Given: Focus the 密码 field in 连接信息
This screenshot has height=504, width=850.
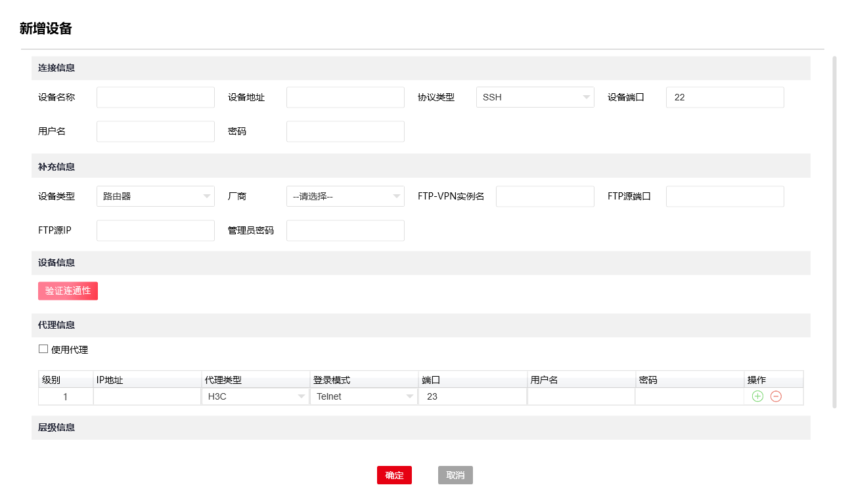Looking at the screenshot, I should 345,131.
